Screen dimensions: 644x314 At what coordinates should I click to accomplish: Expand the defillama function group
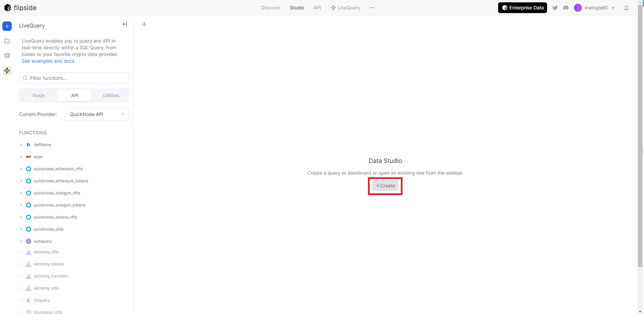[x=21, y=145]
